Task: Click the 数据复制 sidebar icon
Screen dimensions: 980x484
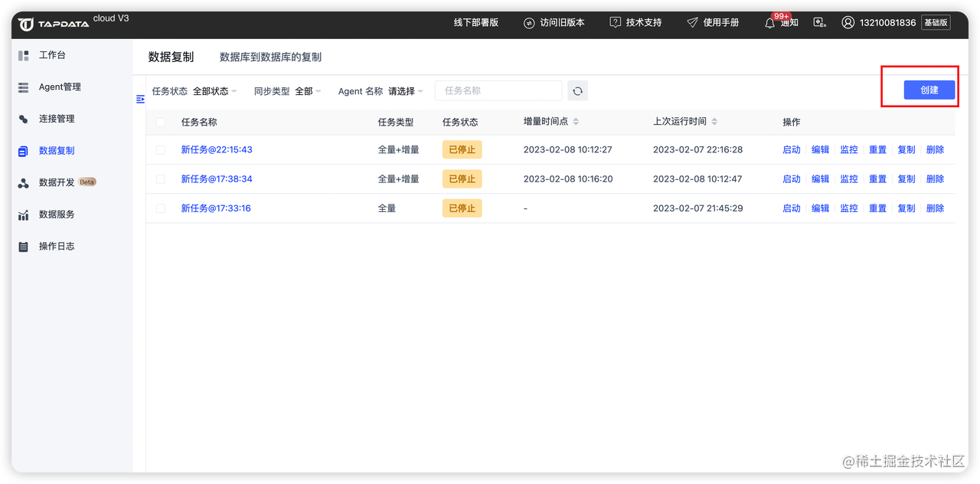Action: (x=24, y=151)
